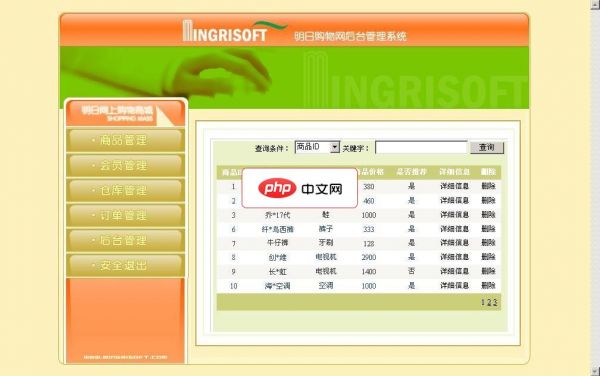Open 后台管理 in sidebar

(125, 241)
